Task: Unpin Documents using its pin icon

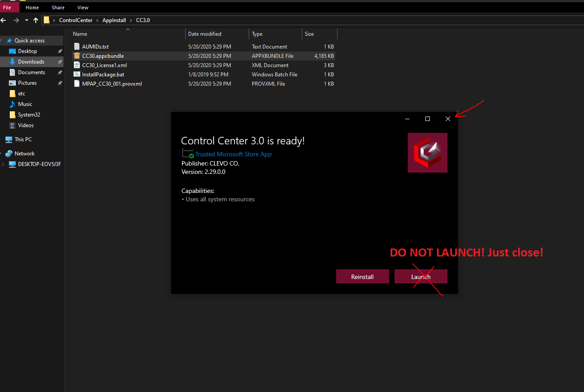Action: pos(60,72)
